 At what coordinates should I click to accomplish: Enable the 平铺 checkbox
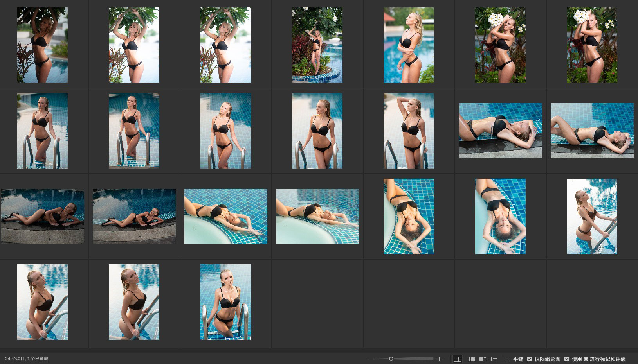(x=508, y=359)
